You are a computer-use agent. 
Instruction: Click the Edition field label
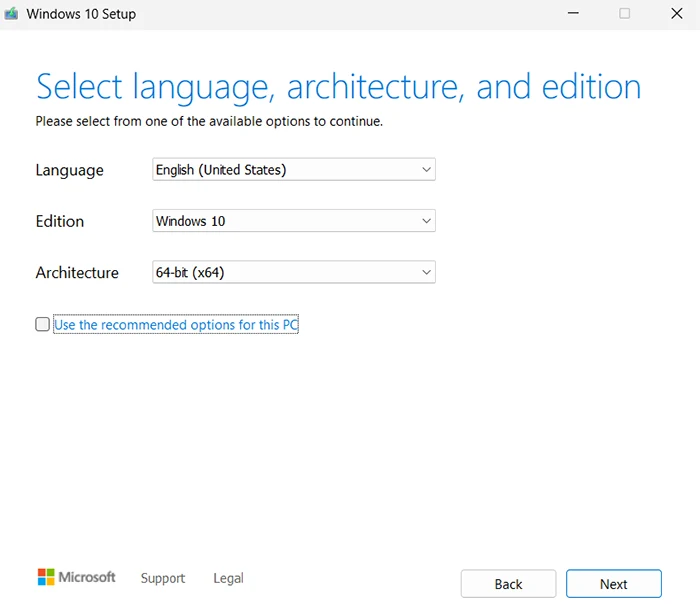60,221
